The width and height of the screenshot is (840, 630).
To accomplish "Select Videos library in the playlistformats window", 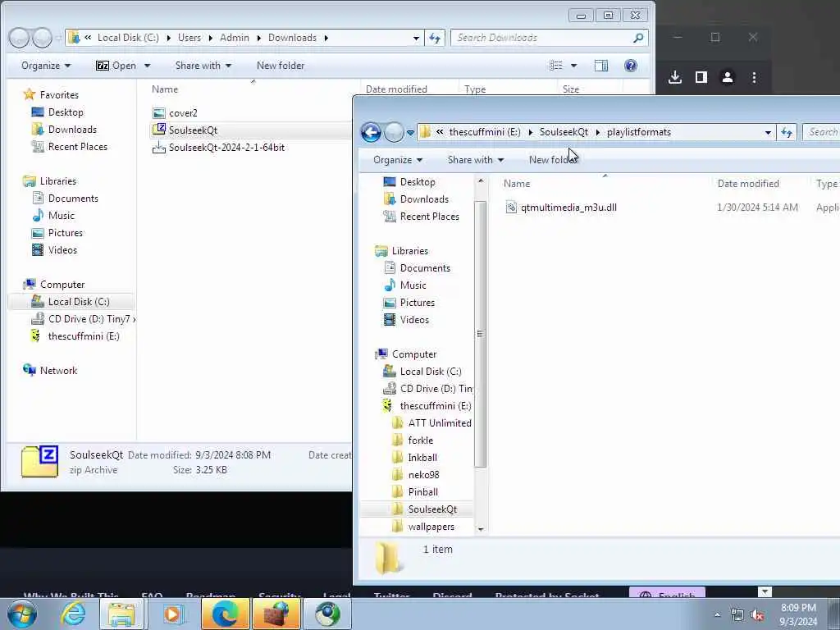I will click(x=414, y=320).
